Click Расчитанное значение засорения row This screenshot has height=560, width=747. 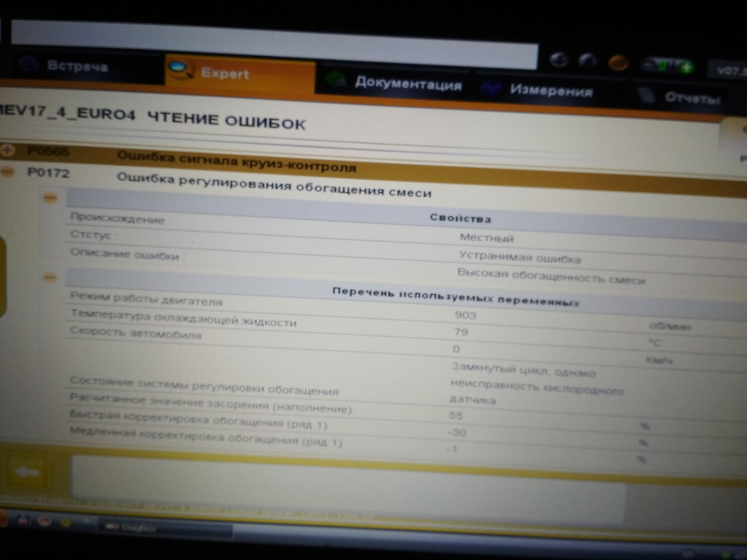[x=210, y=403]
